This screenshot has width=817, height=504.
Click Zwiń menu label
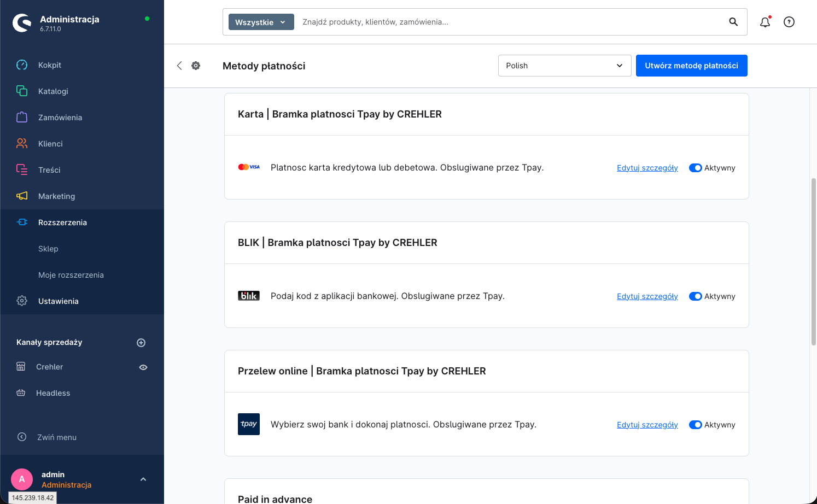57,437
